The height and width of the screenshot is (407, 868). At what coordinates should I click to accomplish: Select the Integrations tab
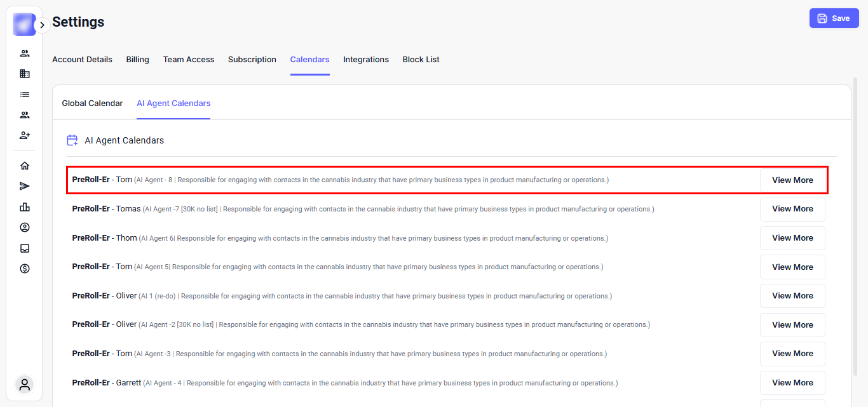click(366, 60)
